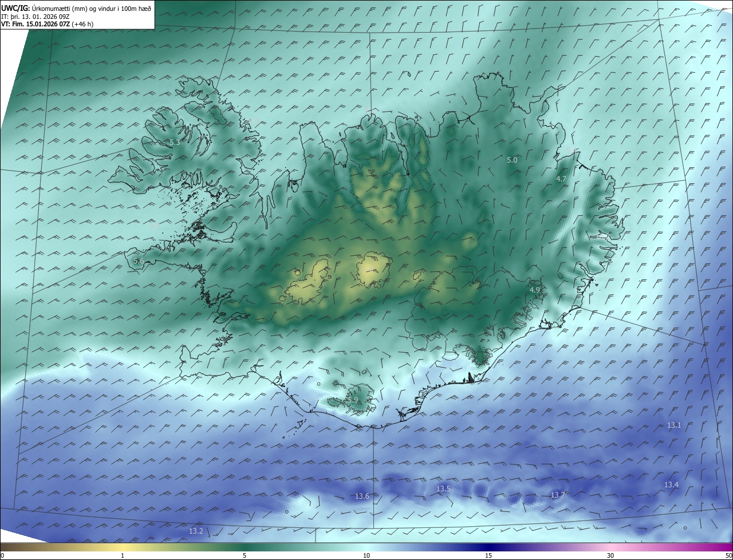Click the 13.2 value label over the sea

click(196, 531)
